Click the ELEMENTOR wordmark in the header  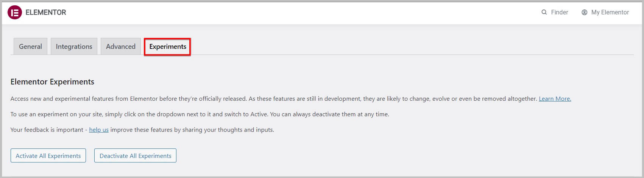[46, 12]
